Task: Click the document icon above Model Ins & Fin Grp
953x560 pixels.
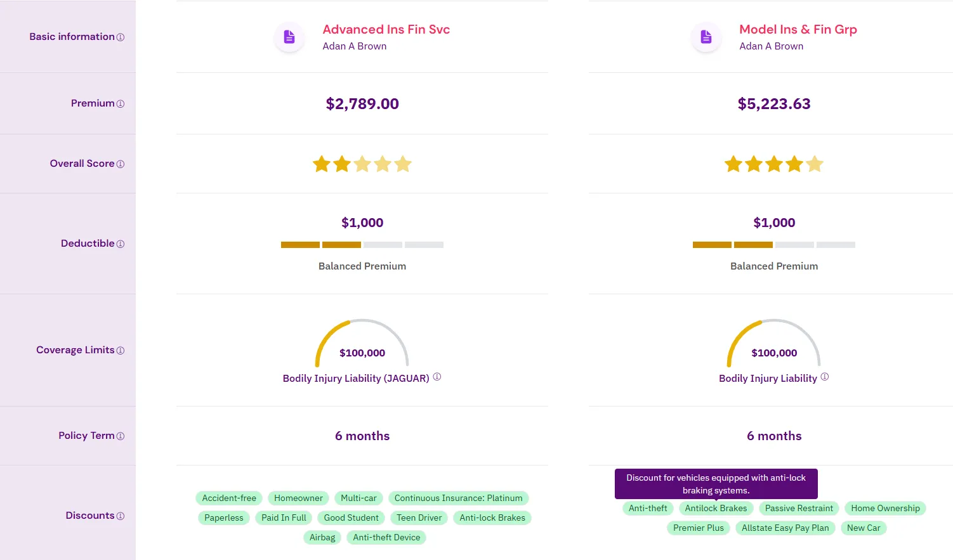Action: [x=706, y=37]
